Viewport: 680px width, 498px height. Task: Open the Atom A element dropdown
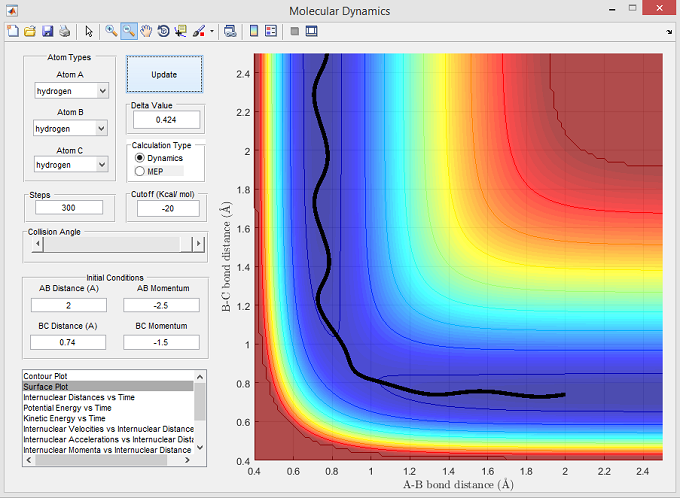[x=70, y=91]
